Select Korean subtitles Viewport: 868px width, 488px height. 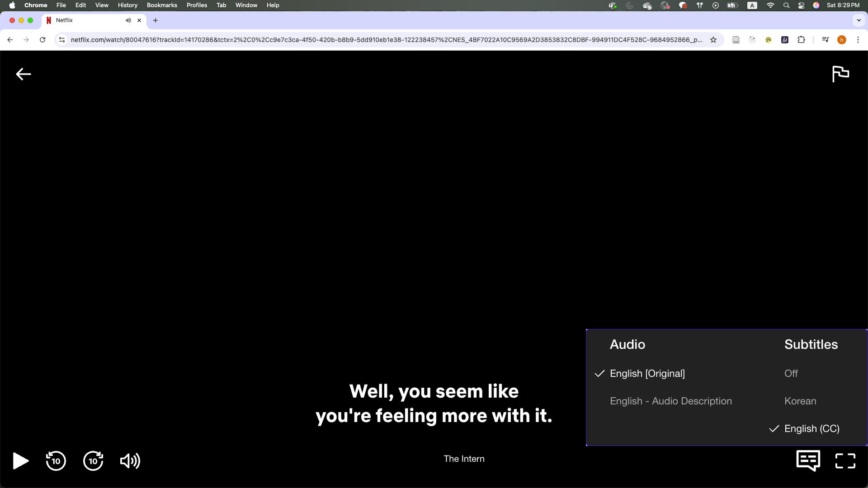point(800,401)
